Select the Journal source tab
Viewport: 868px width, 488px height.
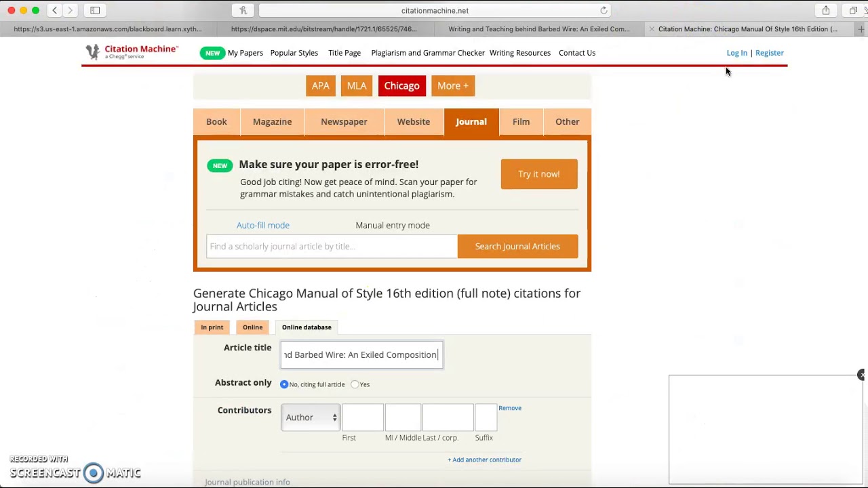click(x=471, y=122)
